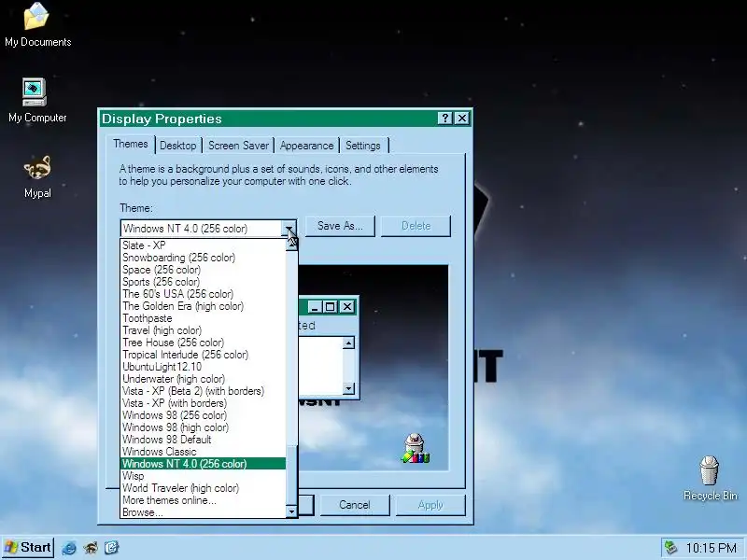Open the Settings tab
This screenshot has height=560, width=747.
(x=363, y=146)
